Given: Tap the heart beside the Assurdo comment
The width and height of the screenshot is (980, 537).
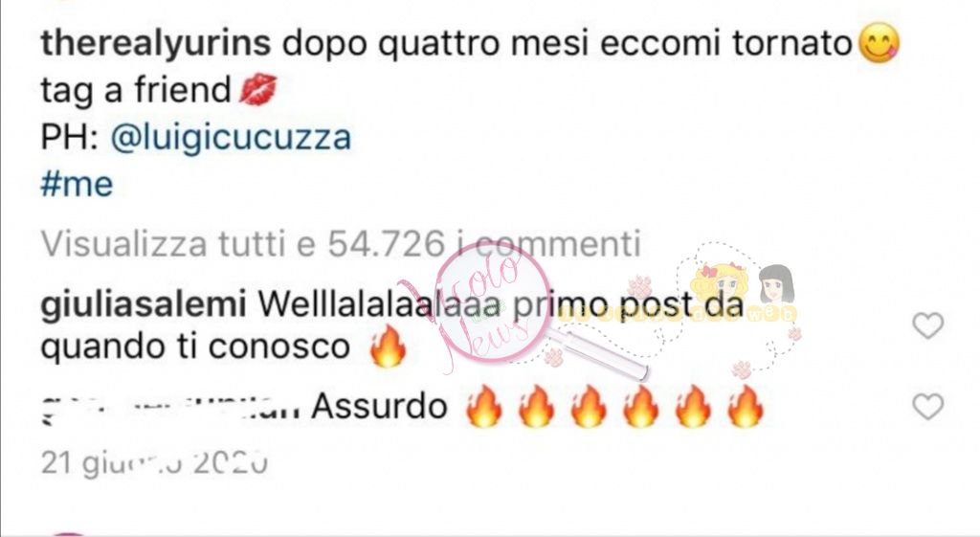Looking at the screenshot, I should pyautogui.click(x=927, y=407).
